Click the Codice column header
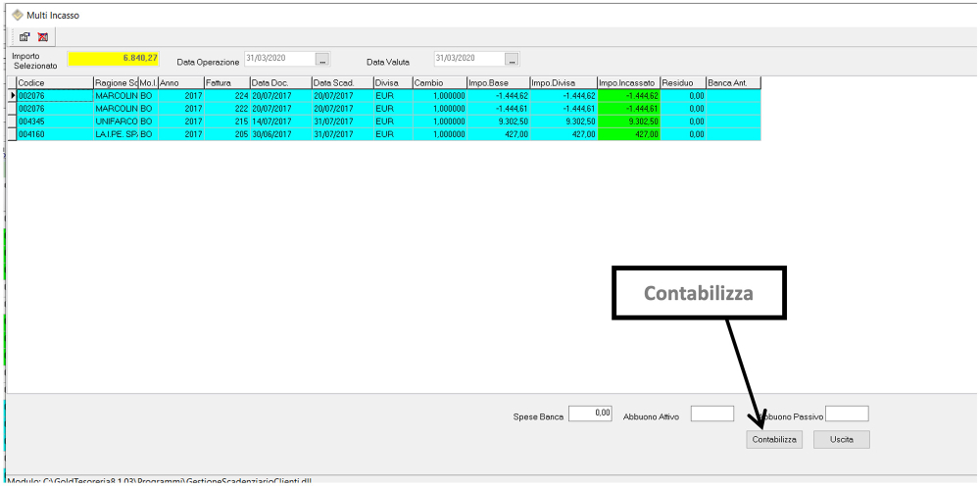Viewport: 980px width, 487px height. [54, 83]
